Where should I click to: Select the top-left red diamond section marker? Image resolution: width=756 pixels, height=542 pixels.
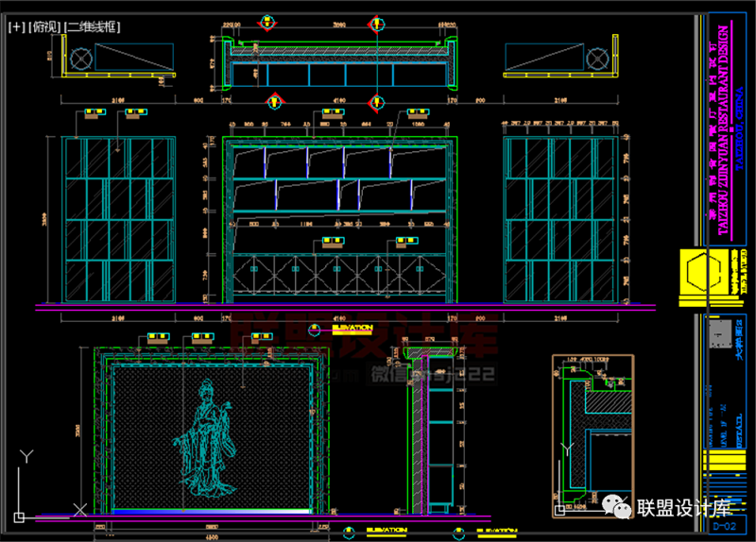272,22
